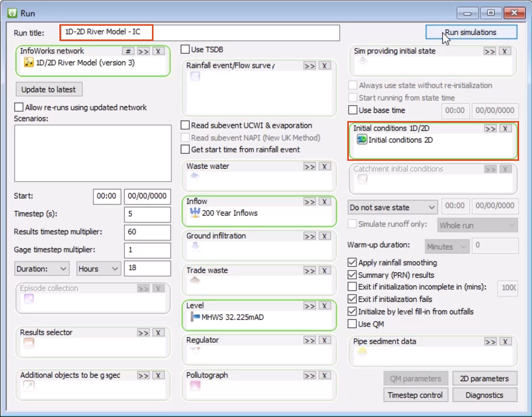Browse Pipe sediment data with >> button
This screenshot has height=417, width=532.
tap(491, 342)
